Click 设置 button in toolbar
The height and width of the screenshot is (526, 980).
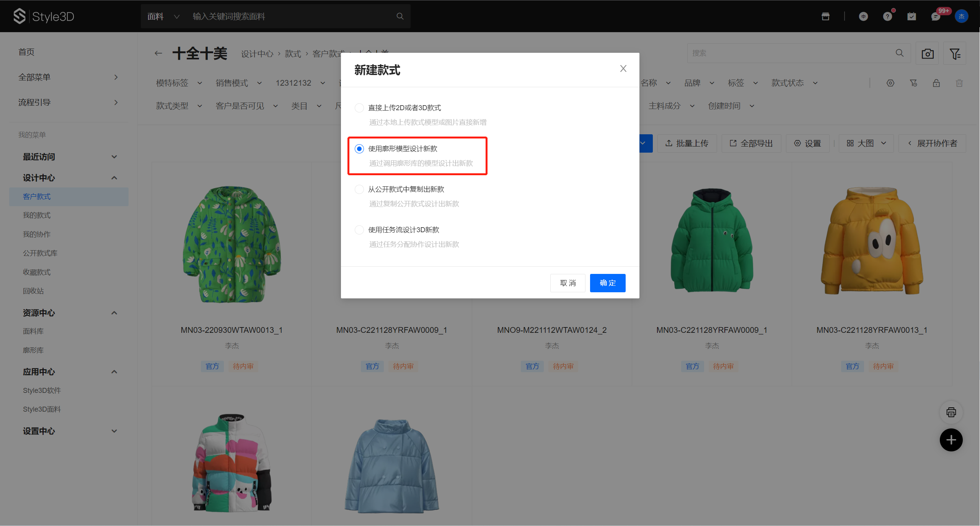tap(807, 143)
